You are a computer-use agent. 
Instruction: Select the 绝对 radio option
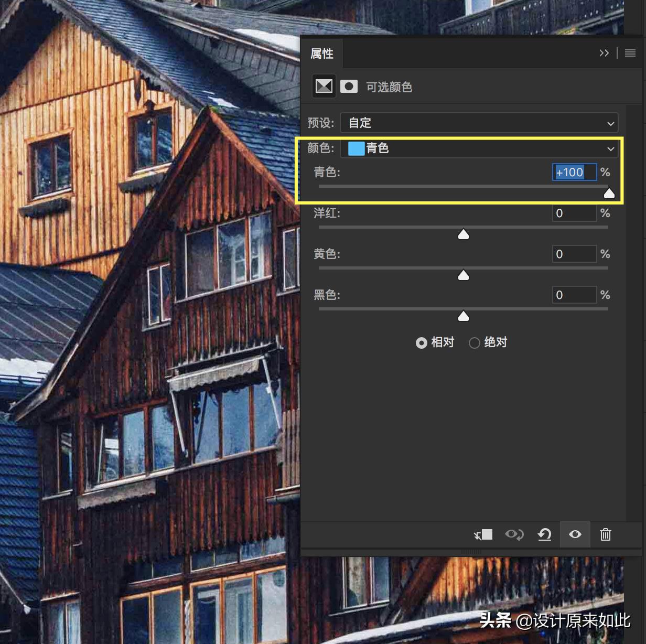click(x=488, y=342)
